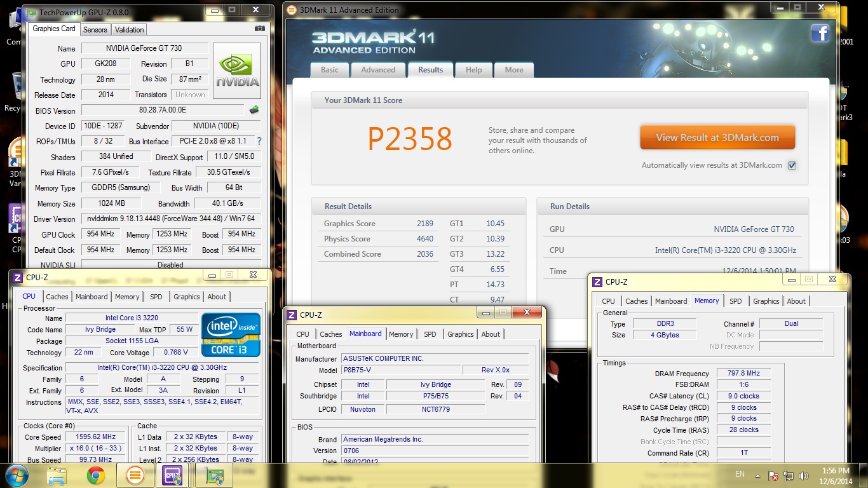Image resolution: width=868 pixels, height=488 pixels.
Task: Open the GPU-Z taskbar icon
Action: tap(214, 475)
